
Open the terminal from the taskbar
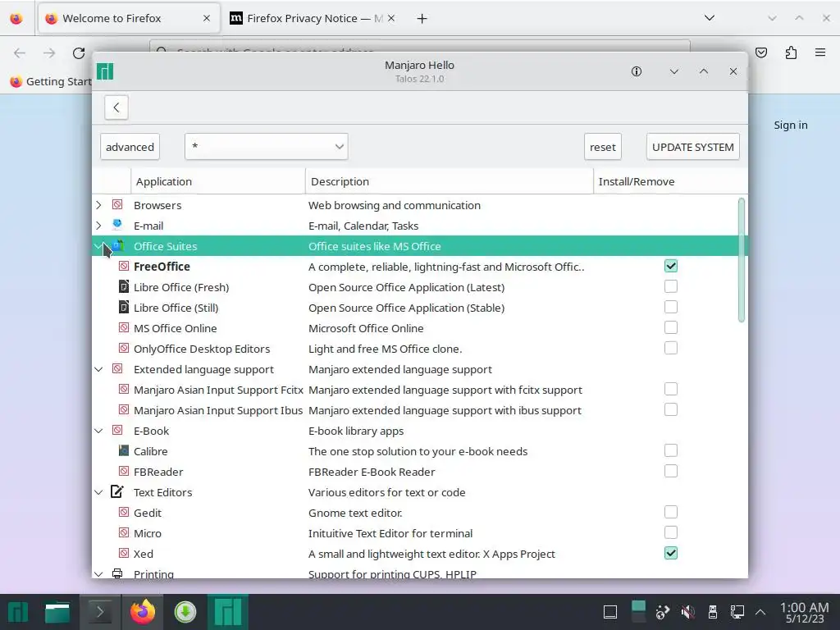pos(99,612)
